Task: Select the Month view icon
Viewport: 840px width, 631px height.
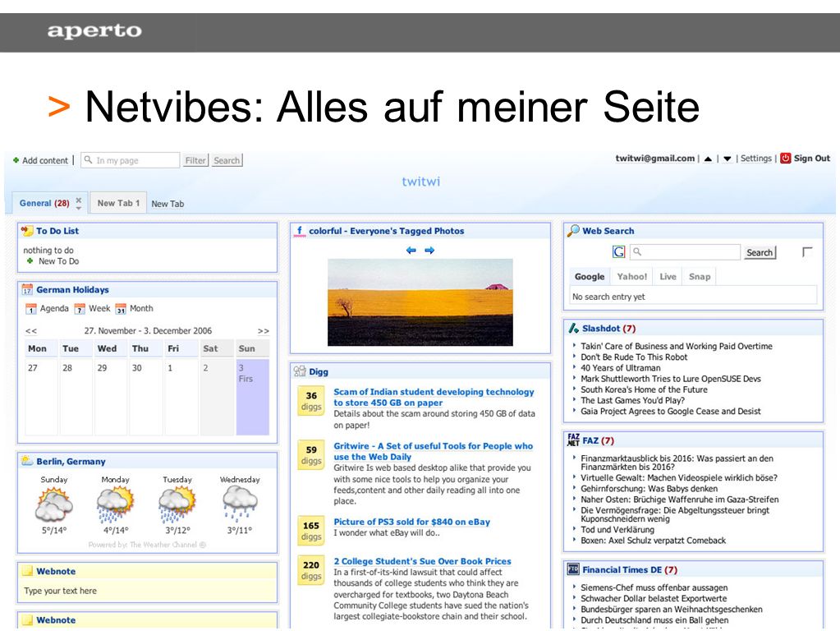Action: 121,309
